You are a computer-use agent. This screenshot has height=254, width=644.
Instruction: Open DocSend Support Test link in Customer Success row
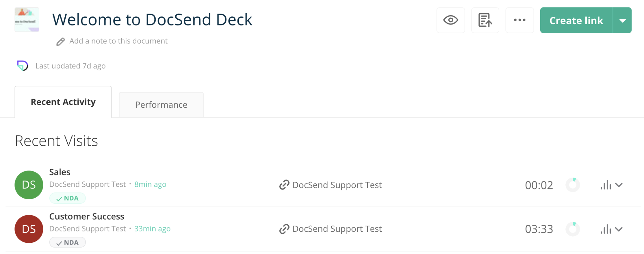331,229
